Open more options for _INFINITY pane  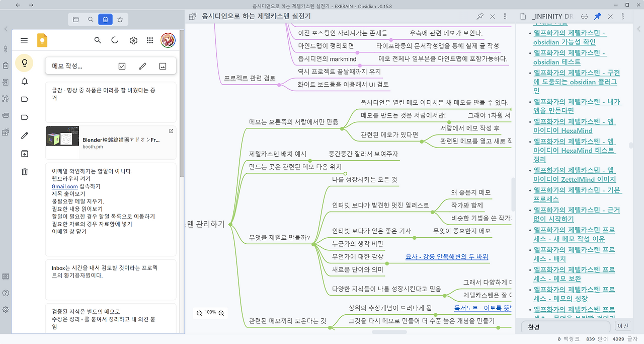click(623, 17)
